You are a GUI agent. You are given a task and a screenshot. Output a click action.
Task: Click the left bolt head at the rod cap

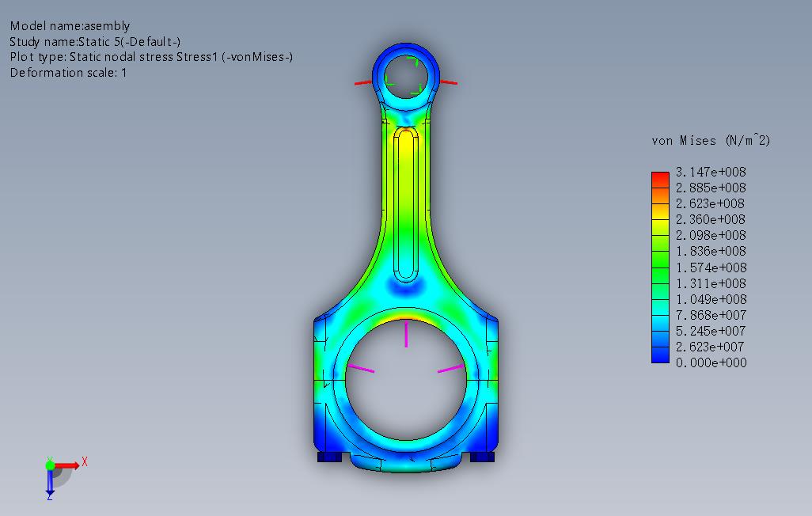(329, 457)
